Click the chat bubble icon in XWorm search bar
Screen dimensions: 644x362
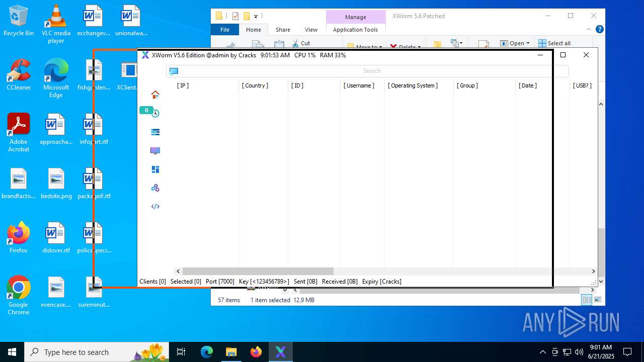(174, 71)
